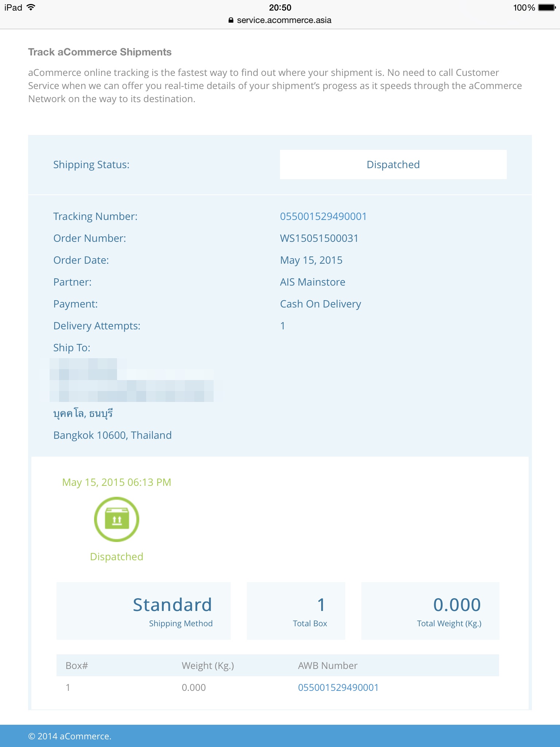Click the 2014 aCommerce copyright footer
The height and width of the screenshot is (747, 560).
[x=70, y=736]
